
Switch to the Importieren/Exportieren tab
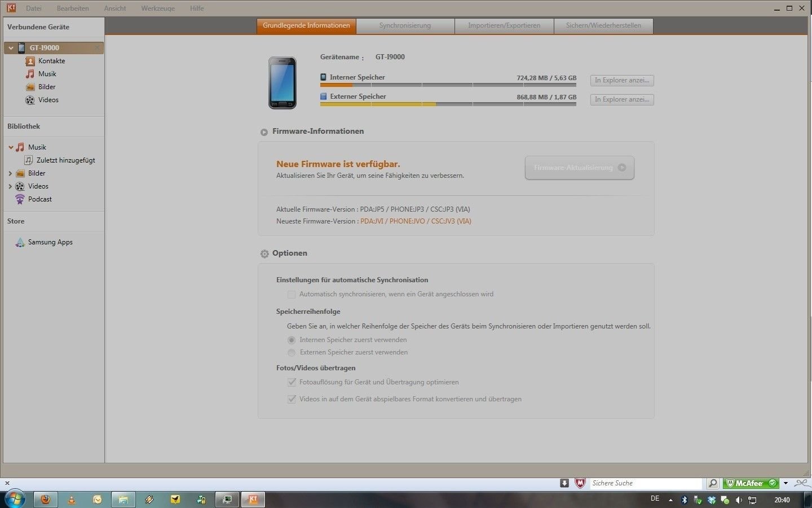pyautogui.click(x=504, y=26)
